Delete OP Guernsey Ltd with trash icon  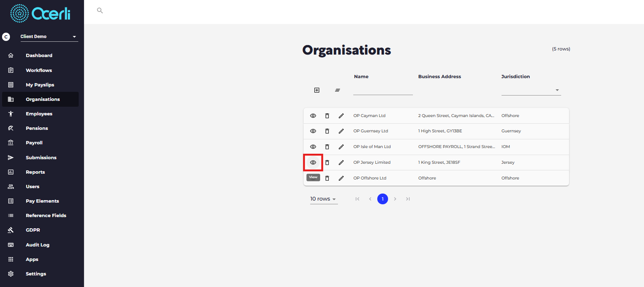pyautogui.click(x=327, y=131)
